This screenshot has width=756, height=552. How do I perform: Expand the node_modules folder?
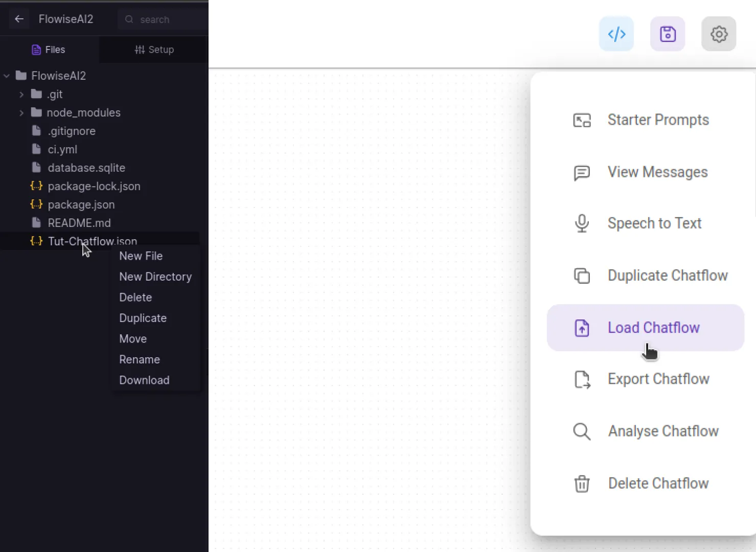[21, 112]
